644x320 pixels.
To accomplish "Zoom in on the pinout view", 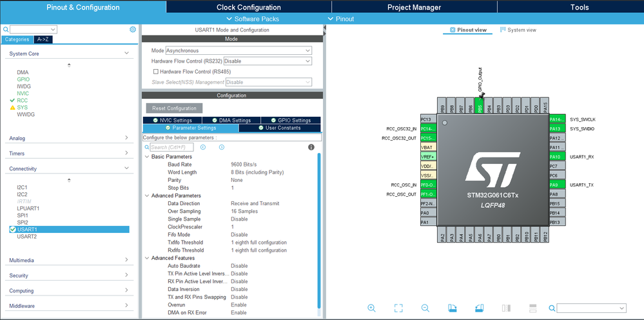I will pyautogui.click(x=371, y=308).
